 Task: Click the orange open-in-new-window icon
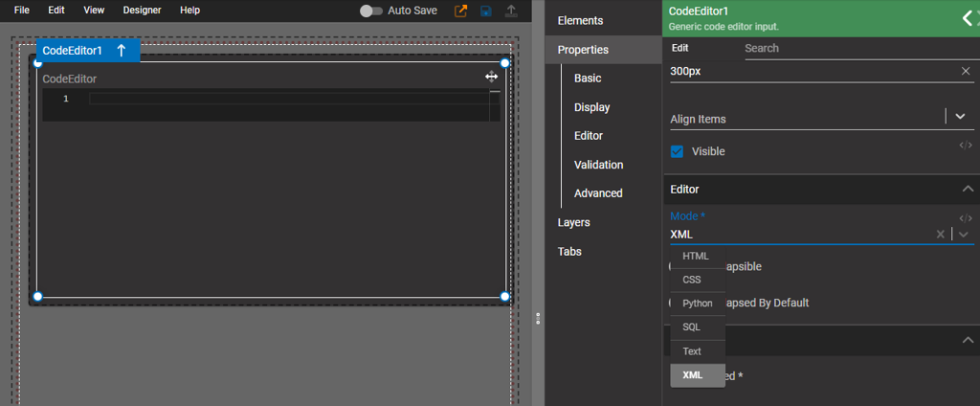(x=460, y=11)
